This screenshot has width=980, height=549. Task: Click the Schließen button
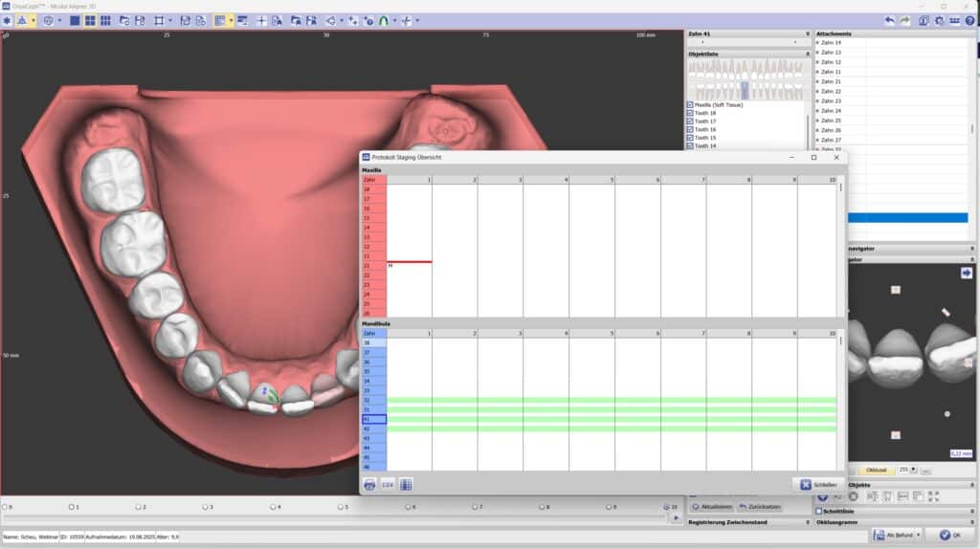tap(820, 485)
